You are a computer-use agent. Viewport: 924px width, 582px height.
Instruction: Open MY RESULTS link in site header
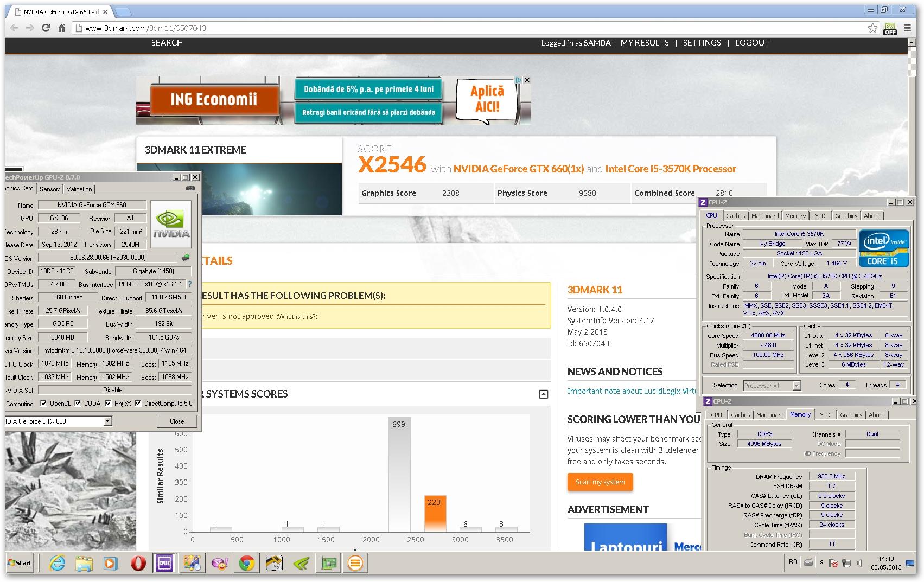(645, 43)
